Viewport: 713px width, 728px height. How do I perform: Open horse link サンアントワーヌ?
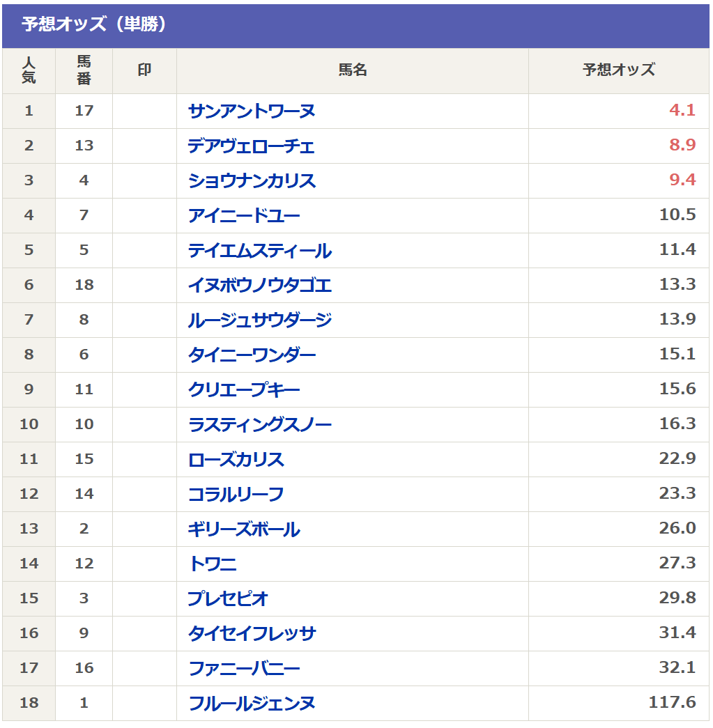pos(252,111)
